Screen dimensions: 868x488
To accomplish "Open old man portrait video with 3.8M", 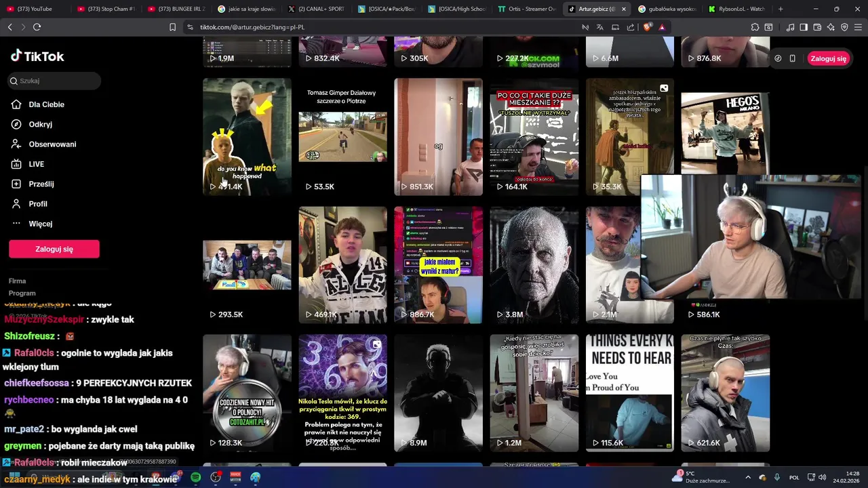I will click(x=534, y=265).
